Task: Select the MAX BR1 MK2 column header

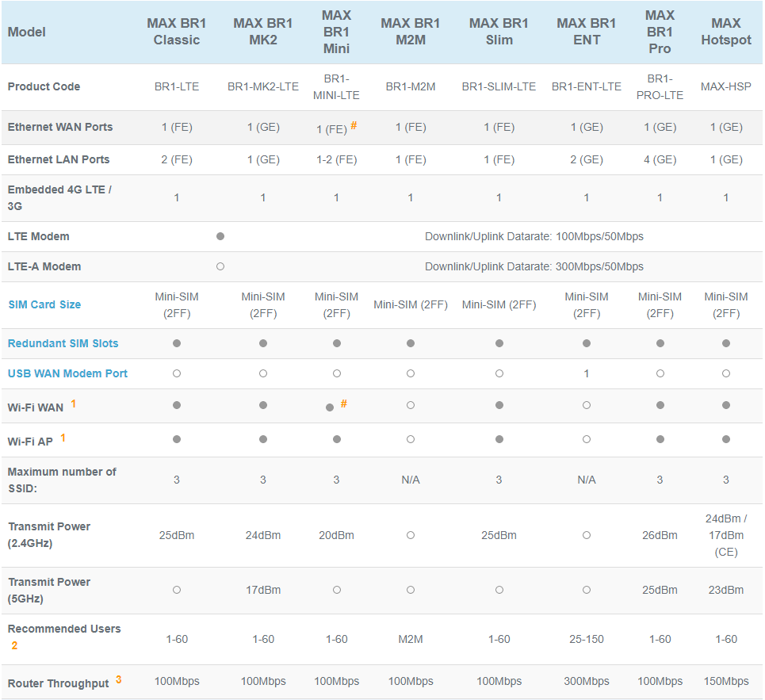Action: (263, 32)
